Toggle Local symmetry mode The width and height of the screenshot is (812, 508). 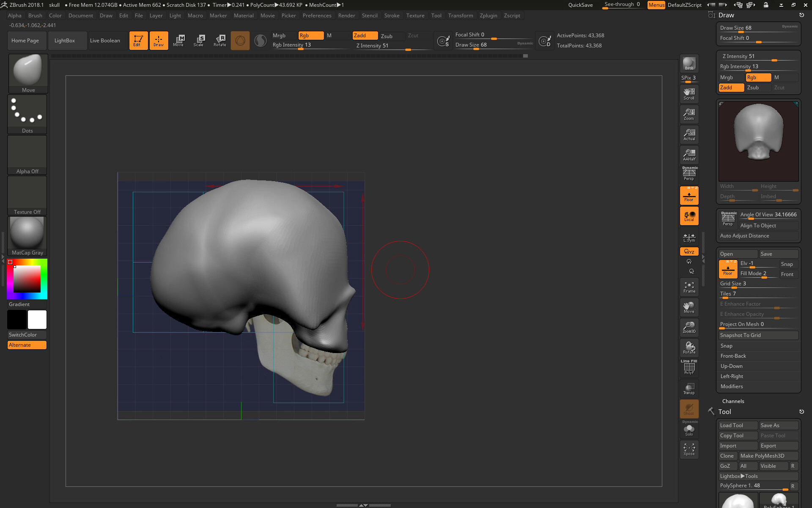(x=689, y=216)
